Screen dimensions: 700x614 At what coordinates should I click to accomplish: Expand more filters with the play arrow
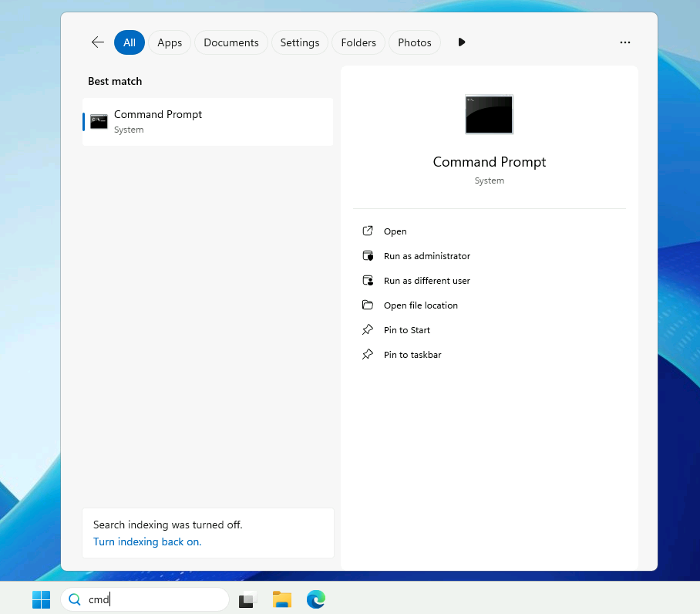462,42
